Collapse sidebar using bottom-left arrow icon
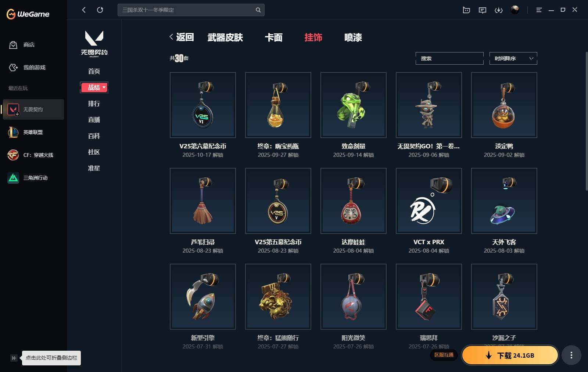The image size is (588, 372). [14, 358]
